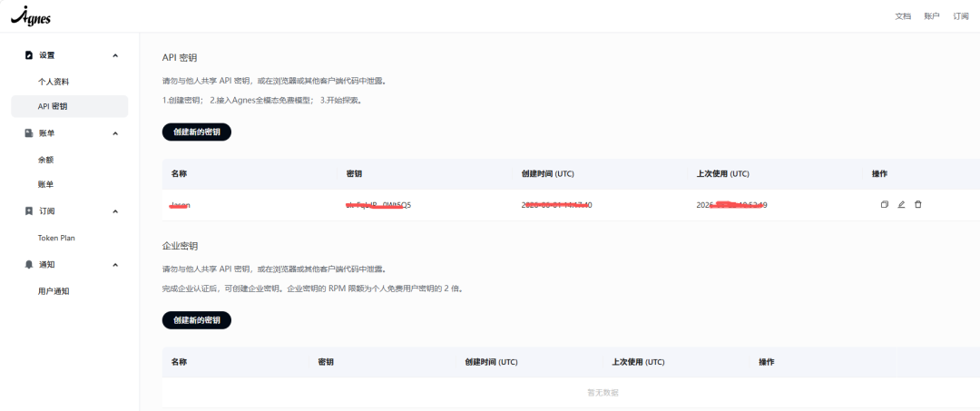
Task: Select API 密钥 in the sidebar
Action: tap(69, 106)
